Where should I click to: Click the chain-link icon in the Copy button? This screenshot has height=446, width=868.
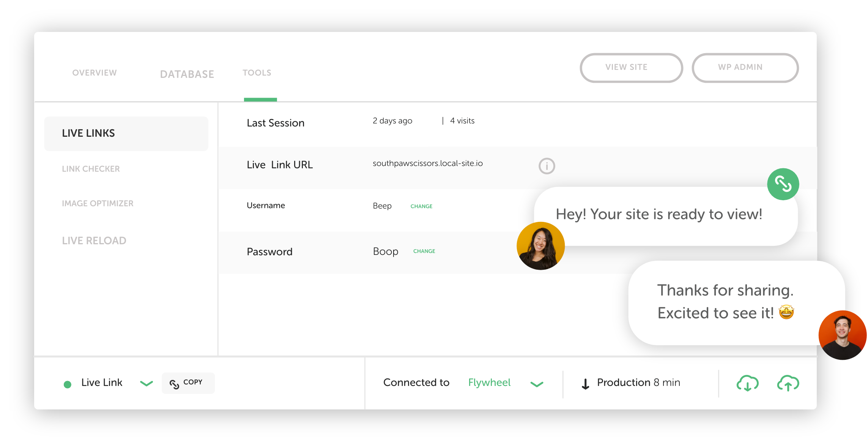pos(174,384)
